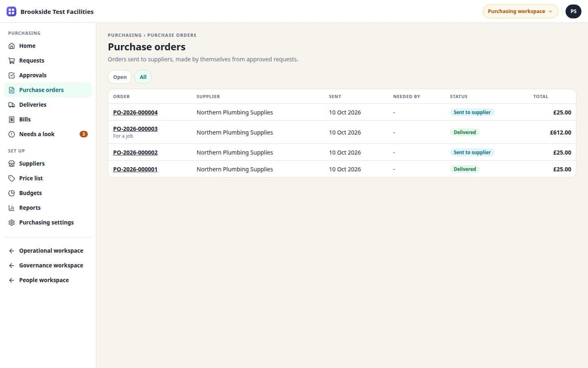Switch to the Governance workspace

tap(48, 265)
